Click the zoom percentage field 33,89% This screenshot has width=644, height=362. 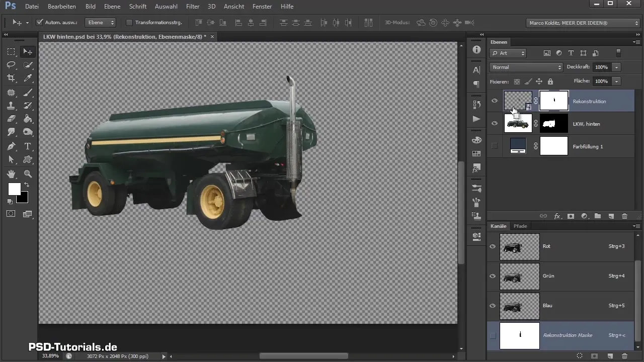pos(50,356)
